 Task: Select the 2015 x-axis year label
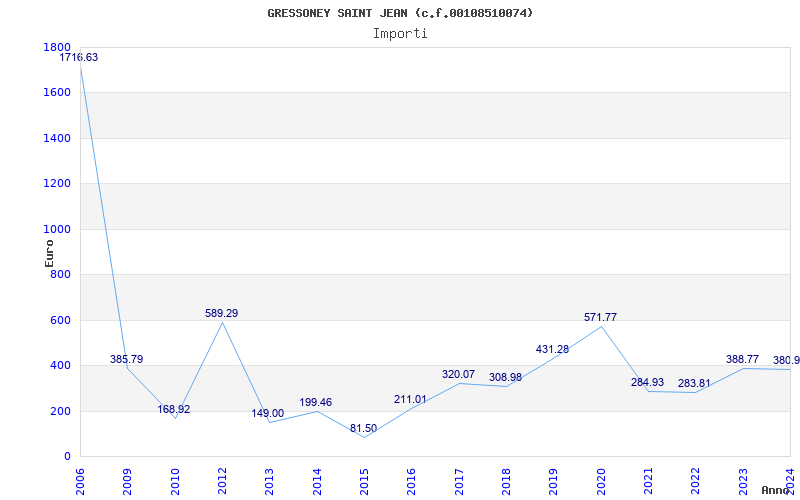(364, 482)
